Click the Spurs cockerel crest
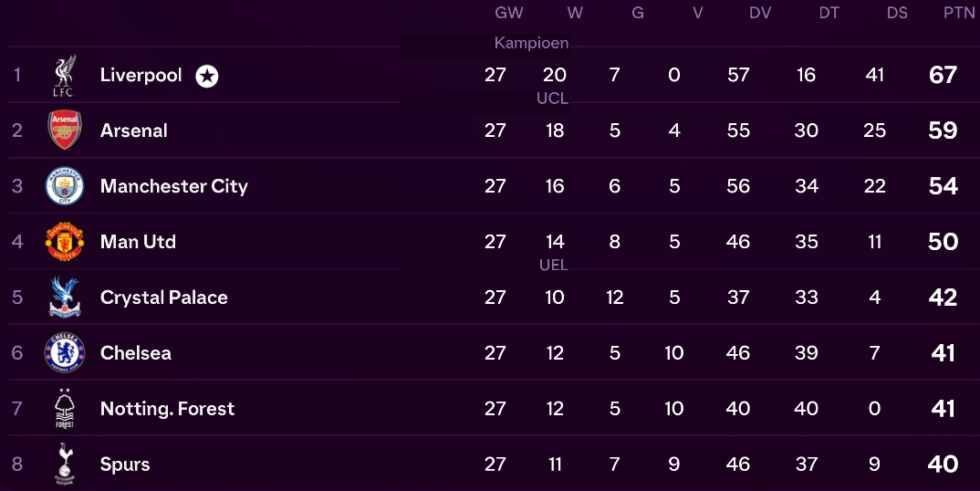Screen dimensions: 980x491 click(65, 465)
